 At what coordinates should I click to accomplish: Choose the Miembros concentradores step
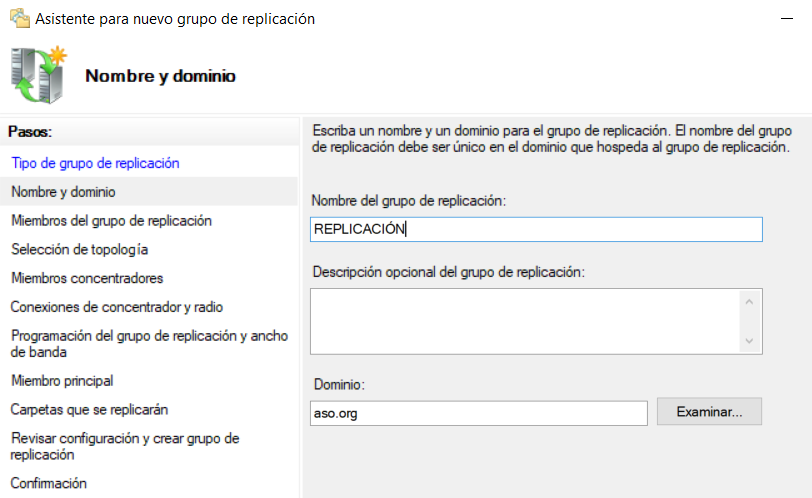pos(87,278)
